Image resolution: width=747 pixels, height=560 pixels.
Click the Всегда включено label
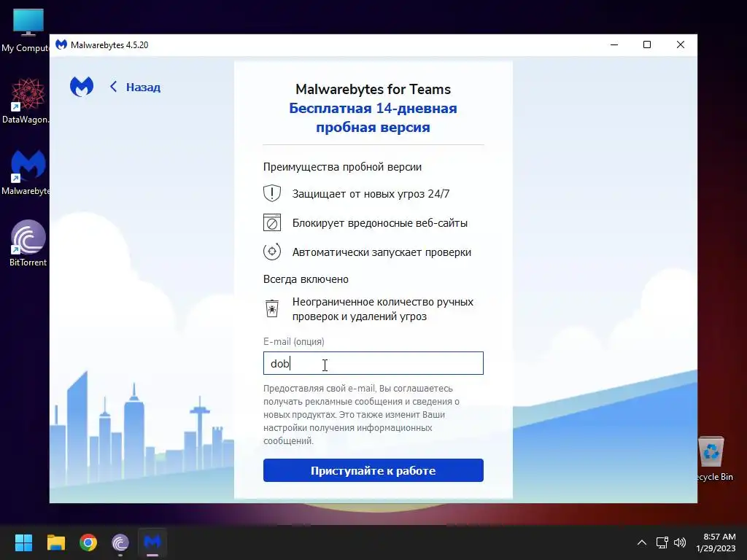[x=306, y=279]
